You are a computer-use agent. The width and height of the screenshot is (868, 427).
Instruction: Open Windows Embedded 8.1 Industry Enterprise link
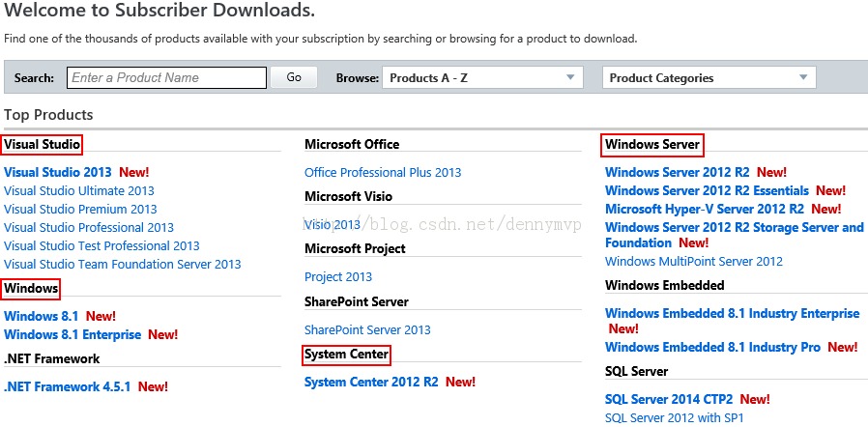click(x=732, y=314)
